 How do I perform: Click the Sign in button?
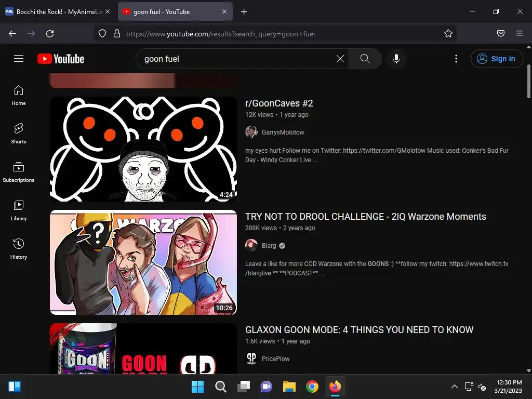[497, 59]
